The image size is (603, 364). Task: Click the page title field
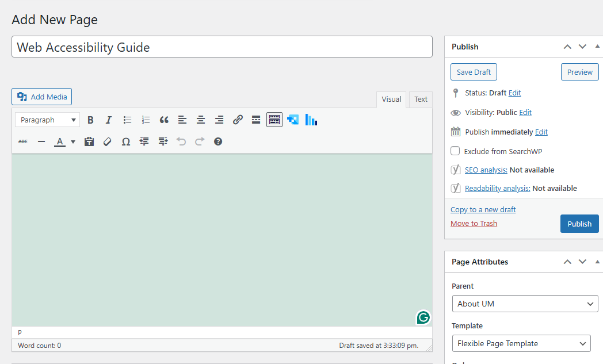pos(222,47)
